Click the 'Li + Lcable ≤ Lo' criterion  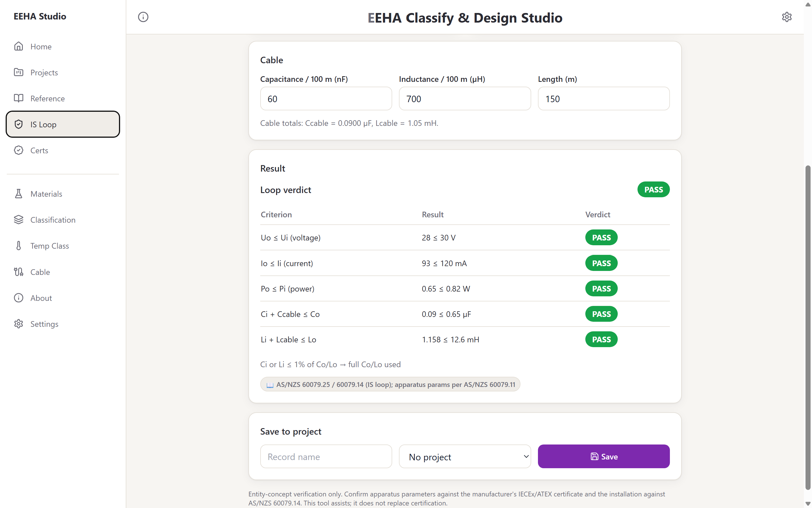tap(288, 339)
